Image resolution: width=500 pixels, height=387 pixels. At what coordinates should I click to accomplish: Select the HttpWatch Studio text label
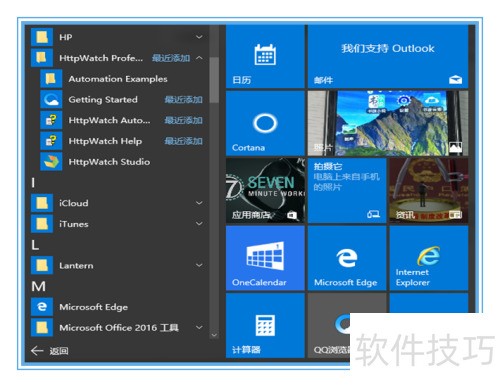(109, 162)
